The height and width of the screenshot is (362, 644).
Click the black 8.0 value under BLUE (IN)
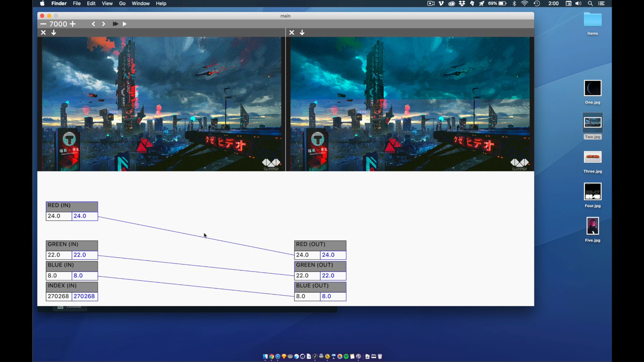[59, 276]
